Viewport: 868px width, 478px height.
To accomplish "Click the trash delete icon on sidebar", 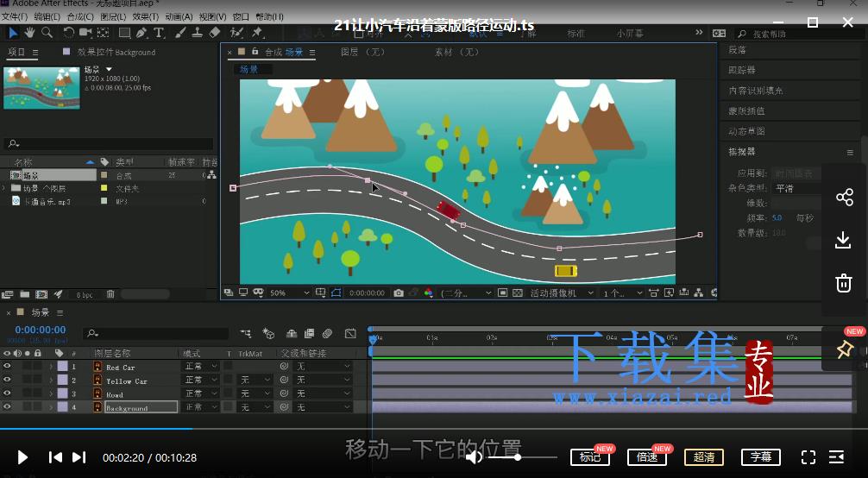I will 843,282.
